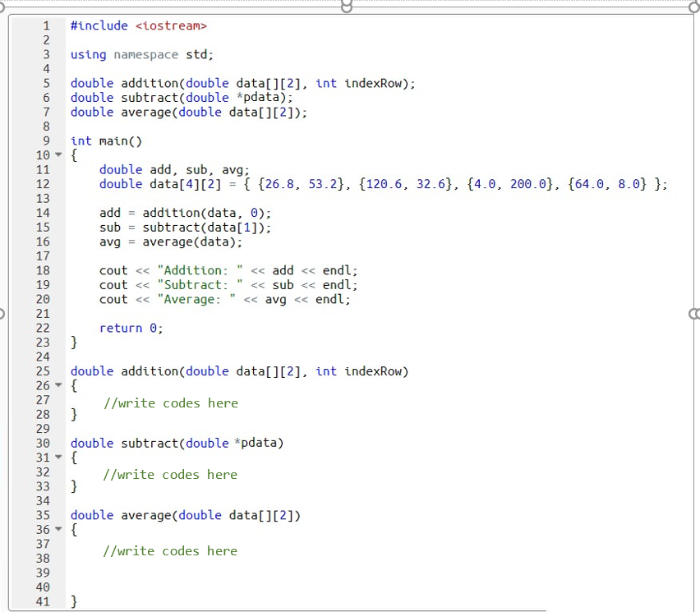Screen dimensions: 700x612
Task: Click value '120.6' in data array
Action: 384,184
